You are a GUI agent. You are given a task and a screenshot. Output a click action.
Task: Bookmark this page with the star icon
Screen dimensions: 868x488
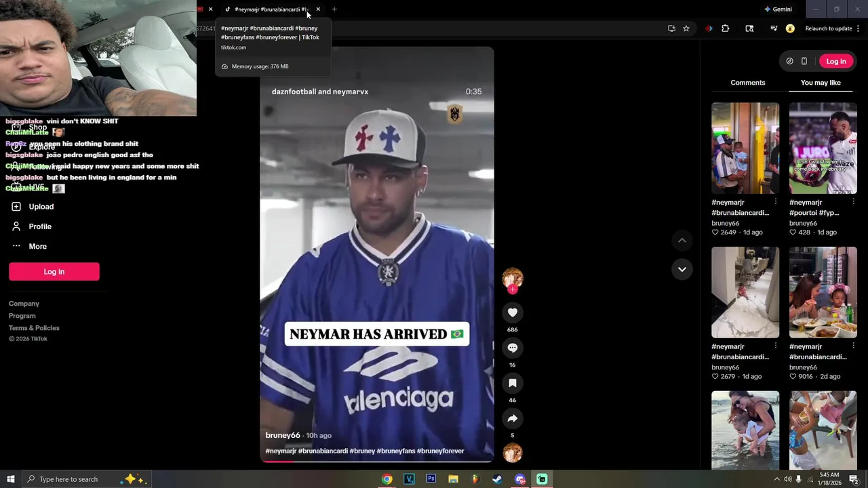686,28
